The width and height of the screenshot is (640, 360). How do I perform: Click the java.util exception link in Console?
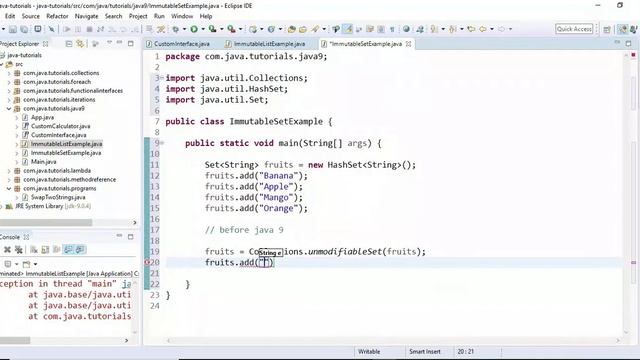point(127,284)
